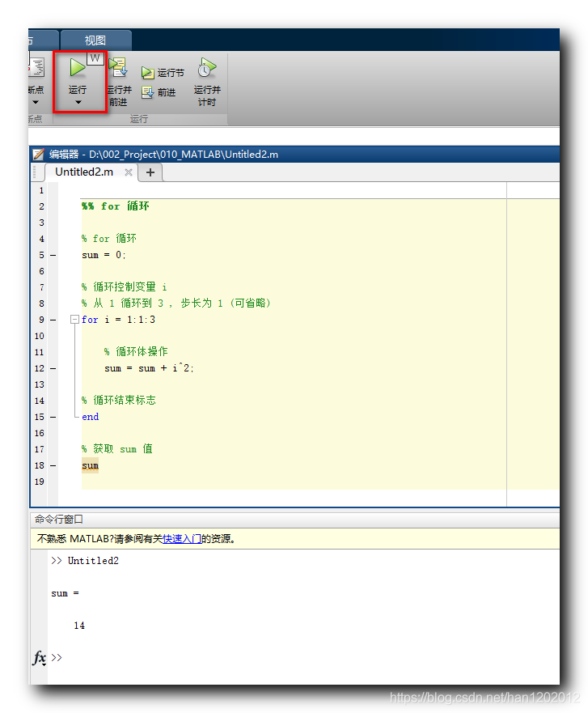This screenshot has width=588, height=713.
Task: Click the green Run play icon
Action: click(78, 68)
